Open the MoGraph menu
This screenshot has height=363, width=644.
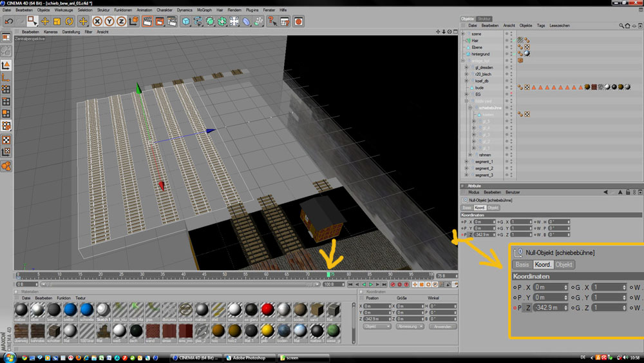[205, 10]
